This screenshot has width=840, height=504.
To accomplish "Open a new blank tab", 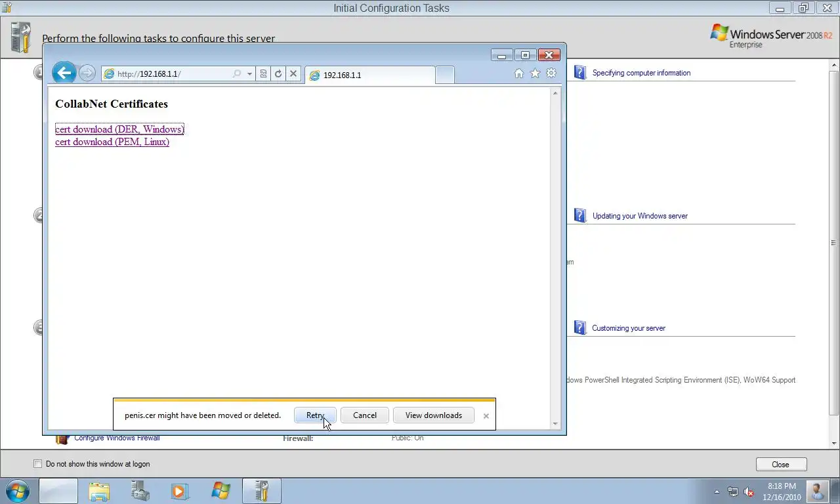I will (x=444, y=75).
